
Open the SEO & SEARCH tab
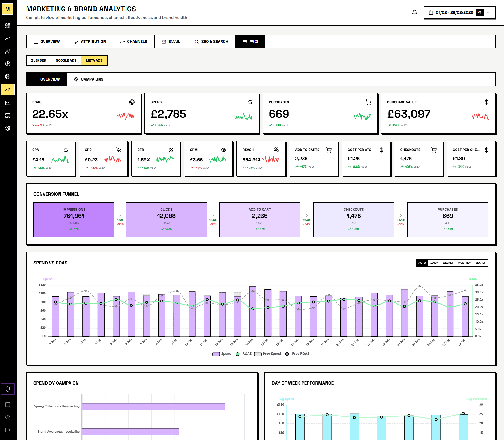click(x=211, y=42)
